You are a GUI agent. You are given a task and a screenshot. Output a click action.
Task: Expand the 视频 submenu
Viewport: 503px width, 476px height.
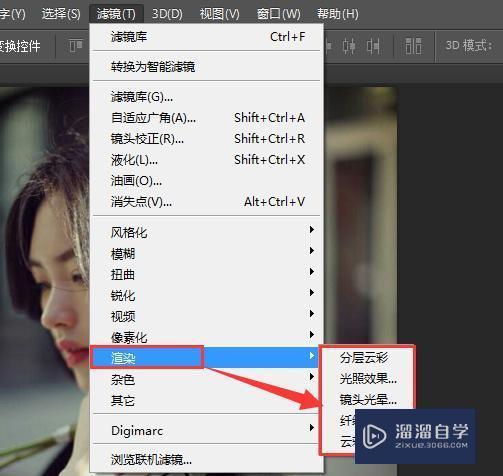(207, 316)
